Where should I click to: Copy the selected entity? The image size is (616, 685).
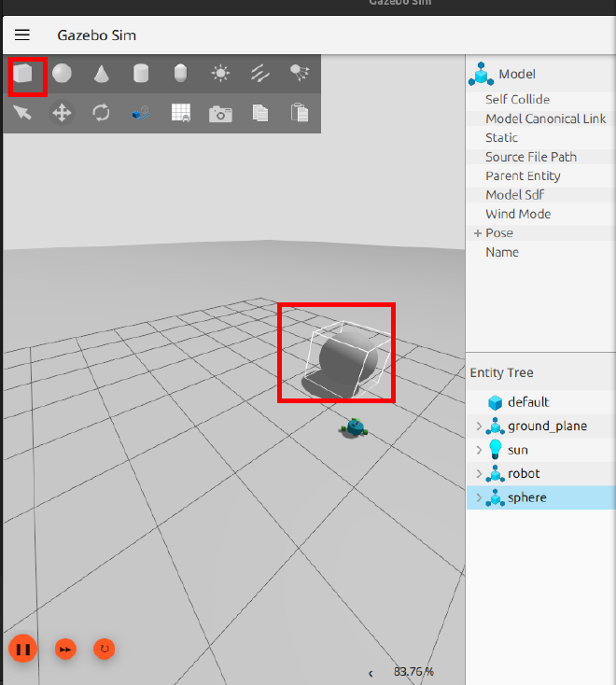pyautogui.click(x=260, y=113)
